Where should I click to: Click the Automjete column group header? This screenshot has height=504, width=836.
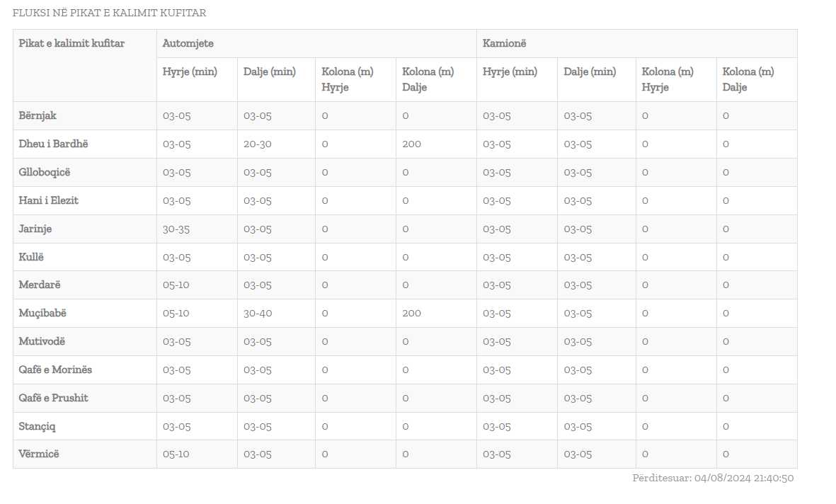(188, 43)
